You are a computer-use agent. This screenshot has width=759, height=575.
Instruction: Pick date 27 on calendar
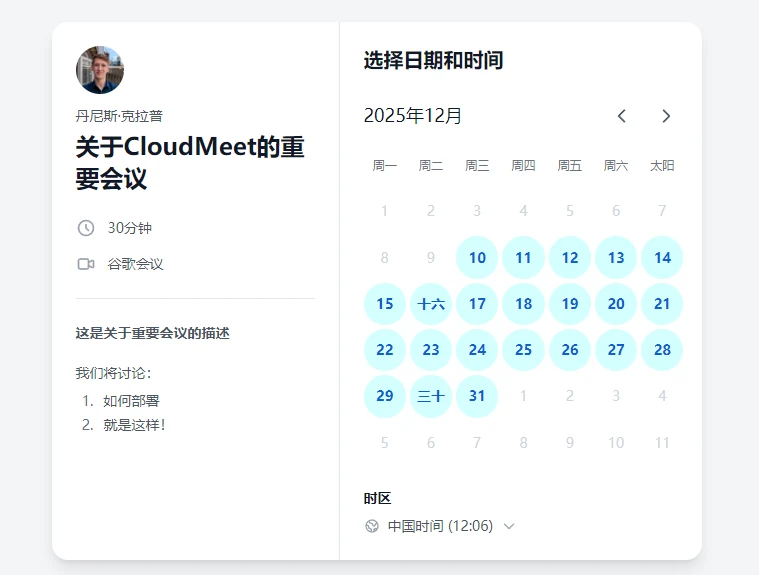pyautogui.click(x=616, y=350)
